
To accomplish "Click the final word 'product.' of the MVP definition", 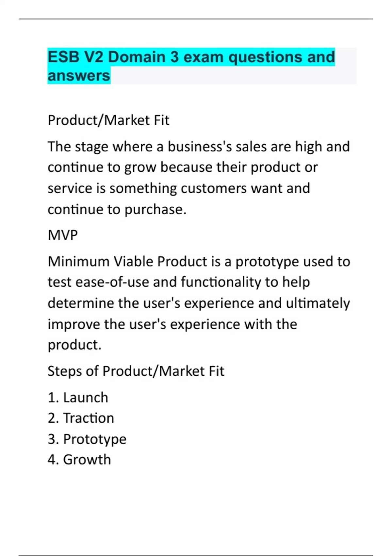I will (x=74, y=345).
